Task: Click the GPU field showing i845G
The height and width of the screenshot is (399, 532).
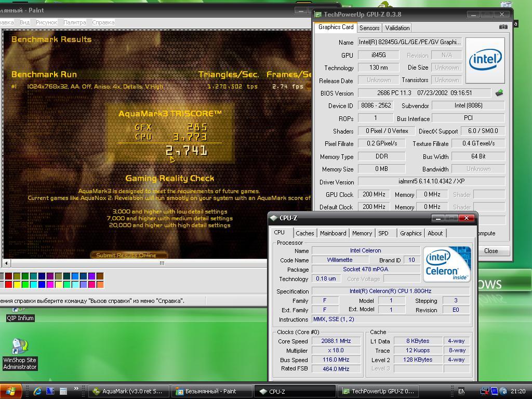Action: (379, 55)
